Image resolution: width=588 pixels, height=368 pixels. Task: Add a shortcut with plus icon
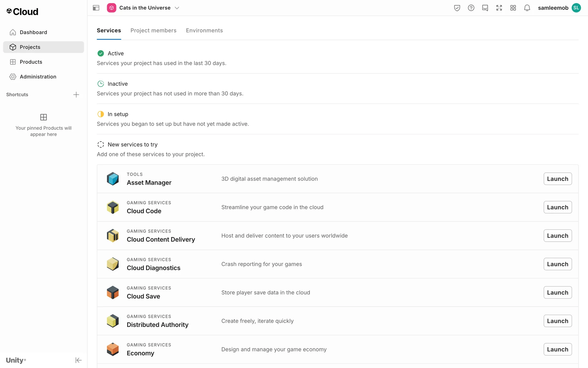tap(76, 95)
